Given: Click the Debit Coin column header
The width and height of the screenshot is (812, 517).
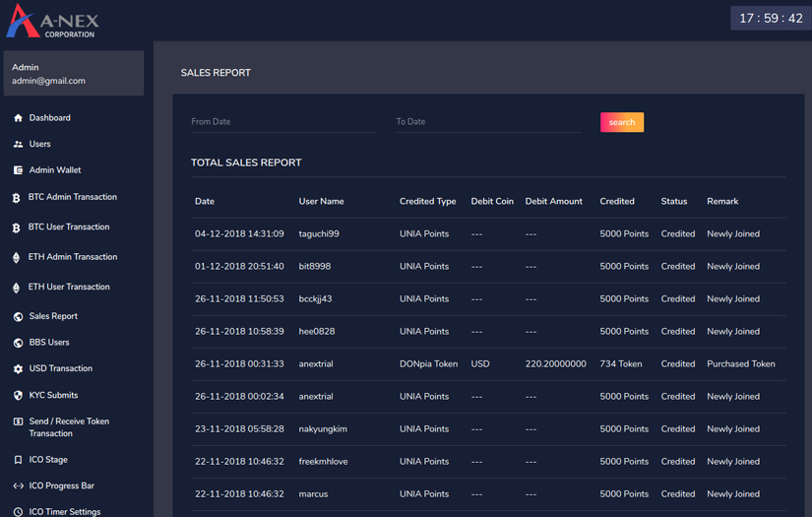Looking at the screenshot, I should (x=492, y=202).
